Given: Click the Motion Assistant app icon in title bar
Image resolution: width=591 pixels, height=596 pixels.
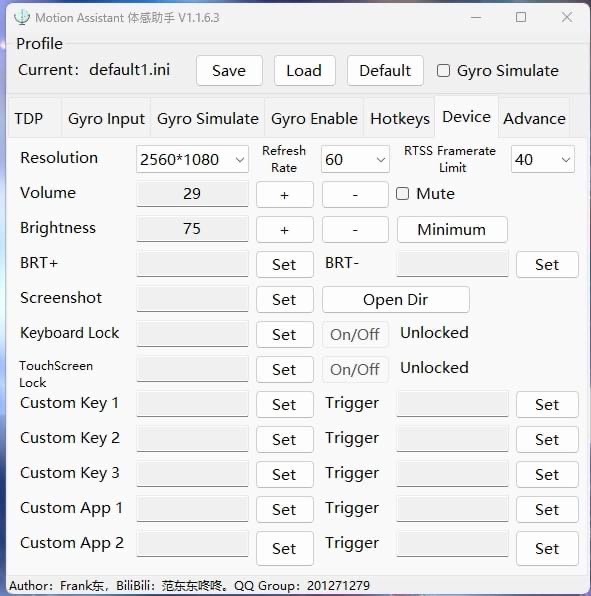Looking at the screenshot, I should (x=22, y=17).
